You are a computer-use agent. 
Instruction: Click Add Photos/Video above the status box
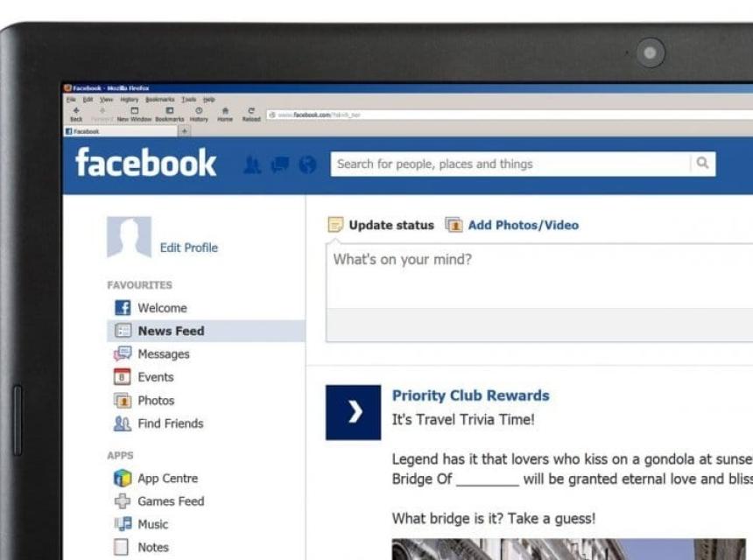[523, 225]
